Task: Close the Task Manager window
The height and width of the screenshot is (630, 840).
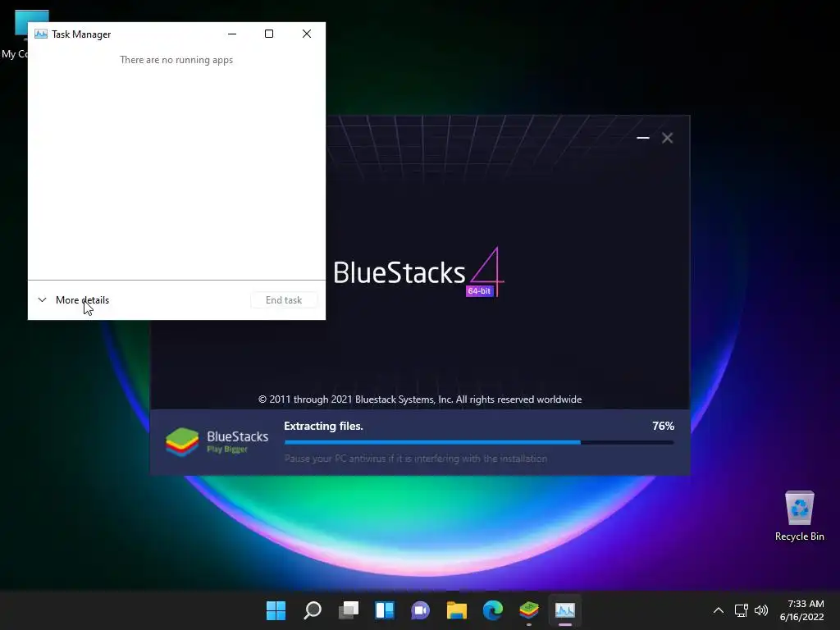Action: point(307,34)
